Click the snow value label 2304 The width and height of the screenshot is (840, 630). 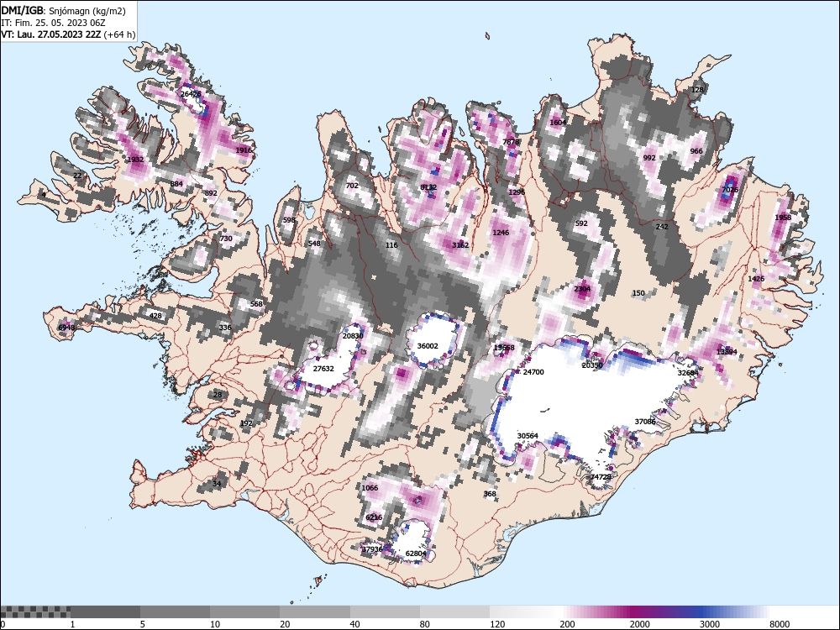click(582, 289)
